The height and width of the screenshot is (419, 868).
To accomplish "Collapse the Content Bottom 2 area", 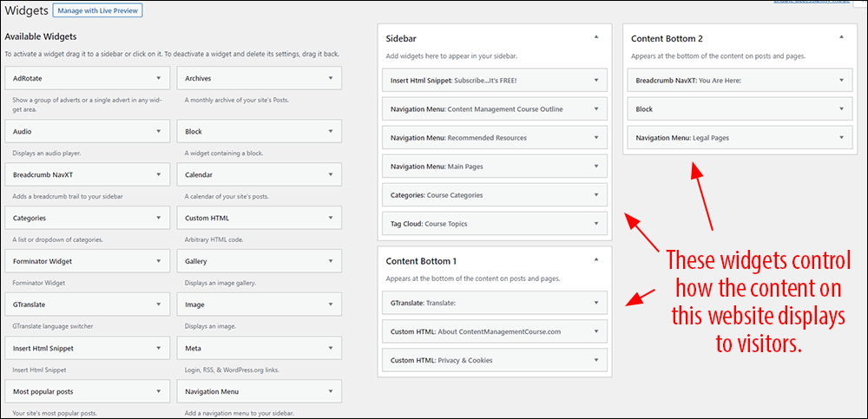I will coord(841,36).
